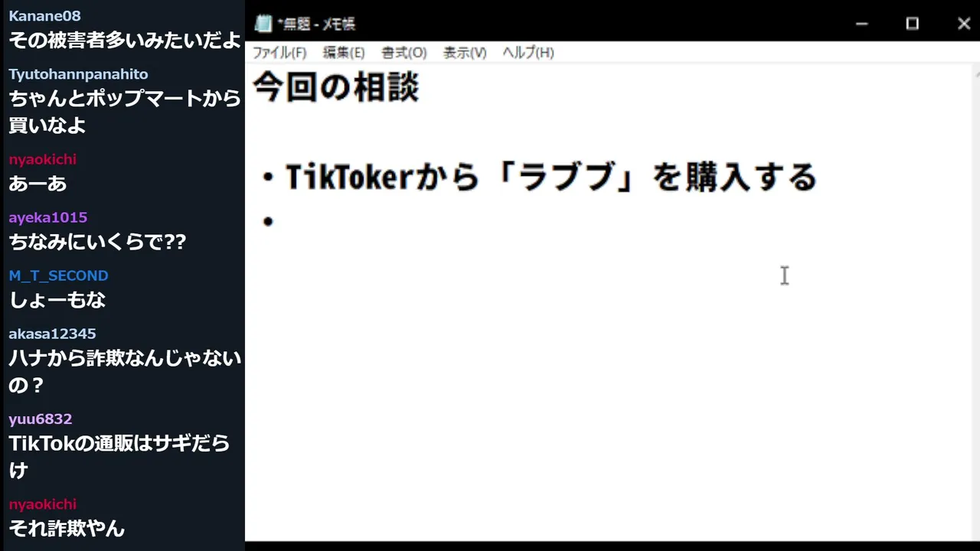Click chat message ハナから詐欺なんじゃないの？
The width and height of the screenshot is (980, 551).
(125, 371)
